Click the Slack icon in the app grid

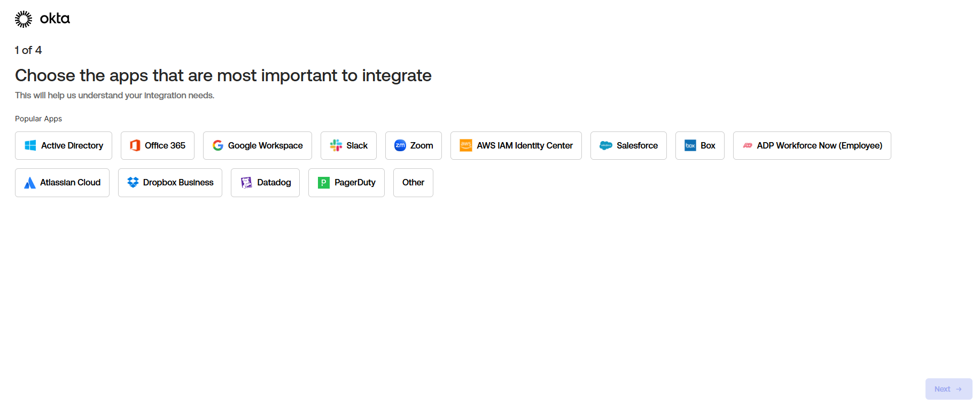[336, 145]
